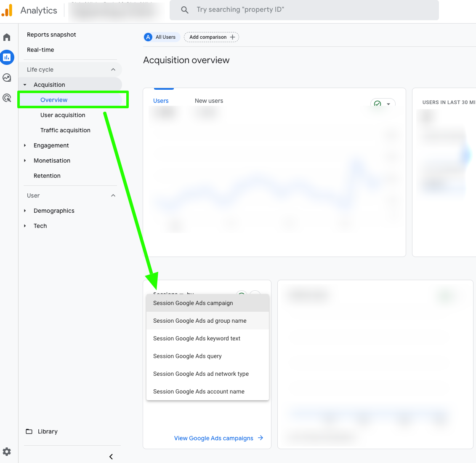Select the Reports icon in left navigation
Screen dimensions: 476x463
tap(7, 57)
